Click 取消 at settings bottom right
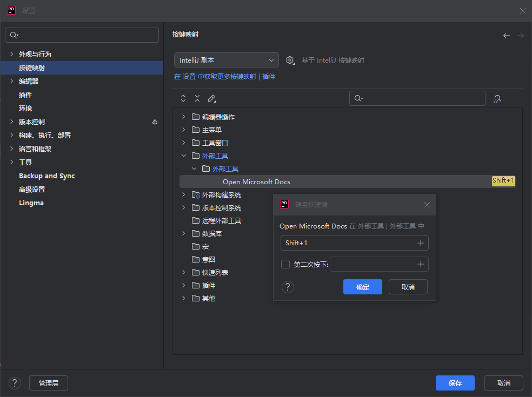This screenshot has height=397, width=532. click(x=503, y=383)
